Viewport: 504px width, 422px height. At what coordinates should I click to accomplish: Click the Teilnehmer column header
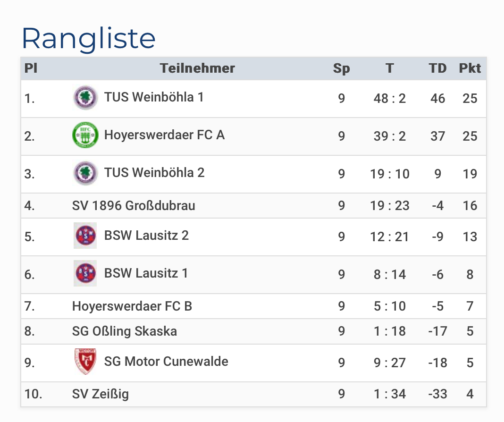point(197,68)
